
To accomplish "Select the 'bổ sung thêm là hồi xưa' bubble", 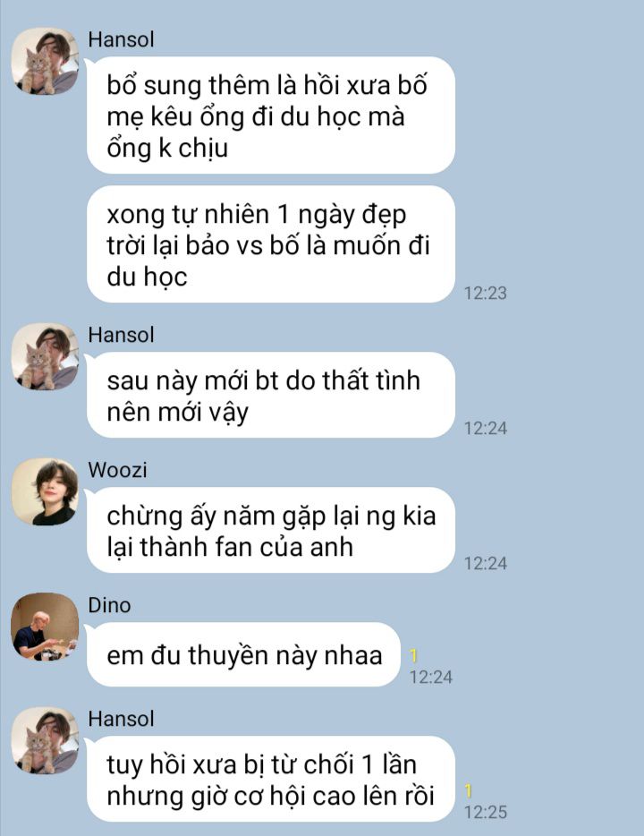I will (x=271, y=115).
